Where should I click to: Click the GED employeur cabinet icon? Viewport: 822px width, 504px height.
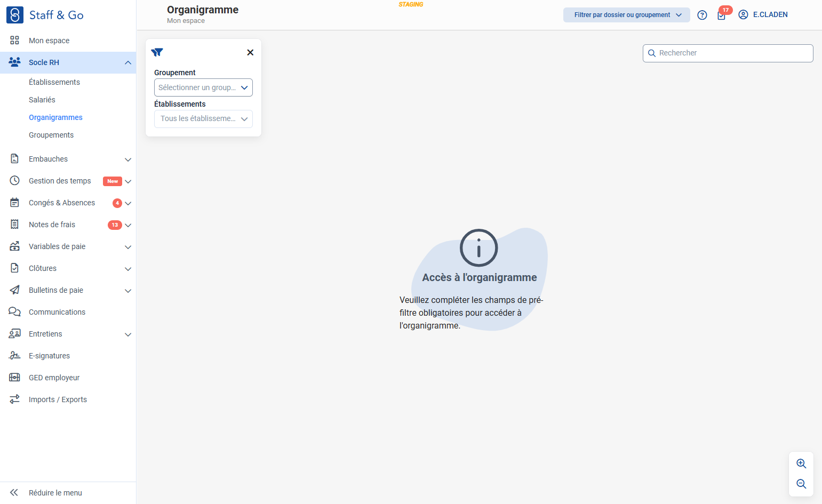click(15, 378)
